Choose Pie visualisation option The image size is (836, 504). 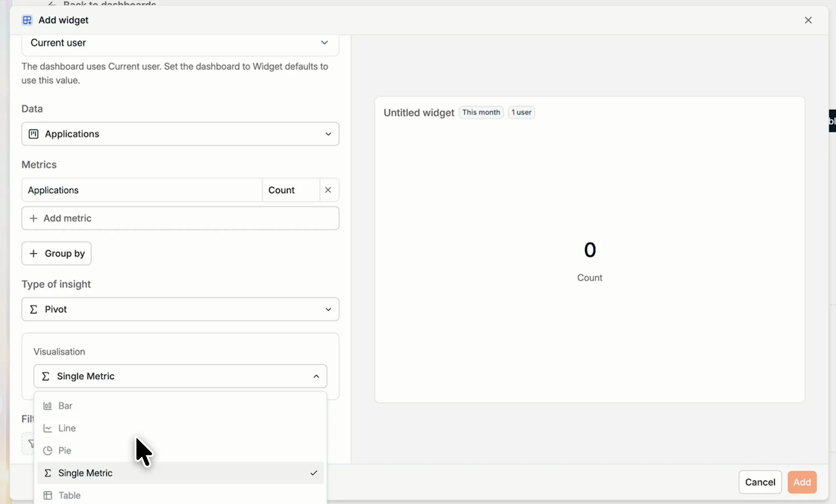(180, 451)
